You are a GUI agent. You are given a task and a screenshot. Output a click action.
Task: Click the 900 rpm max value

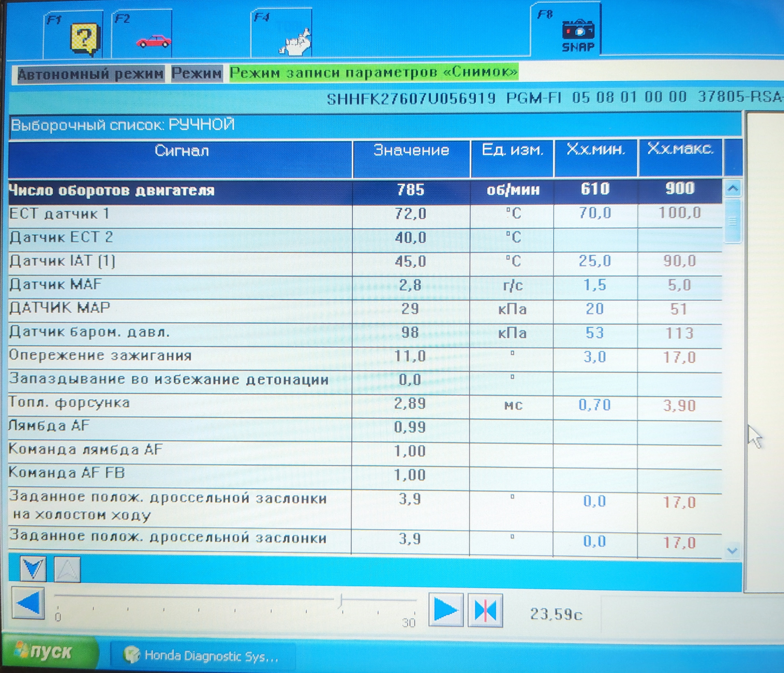tap(680, 188)
